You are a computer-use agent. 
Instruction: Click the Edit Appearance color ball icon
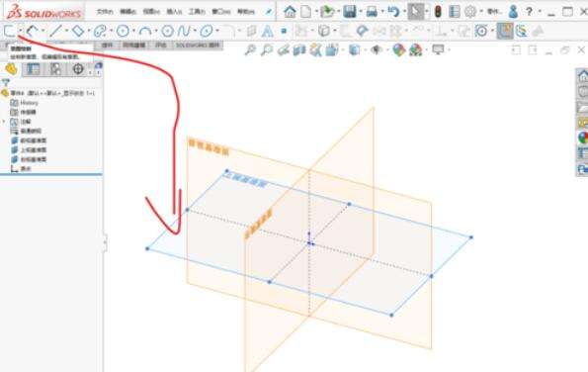(x=399, y=49)
